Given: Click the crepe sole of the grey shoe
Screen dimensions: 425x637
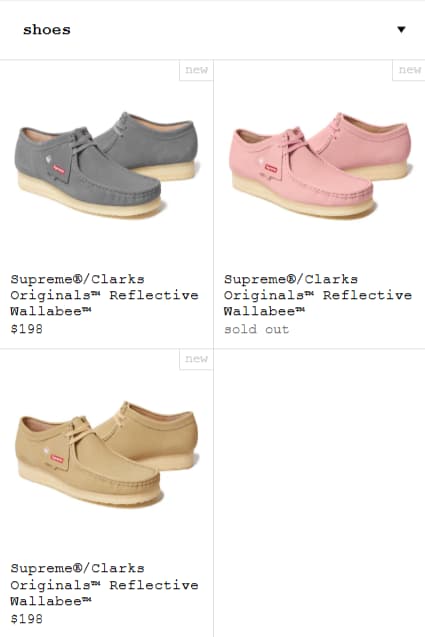Looking at the screenshot, I should click(89, 199).
